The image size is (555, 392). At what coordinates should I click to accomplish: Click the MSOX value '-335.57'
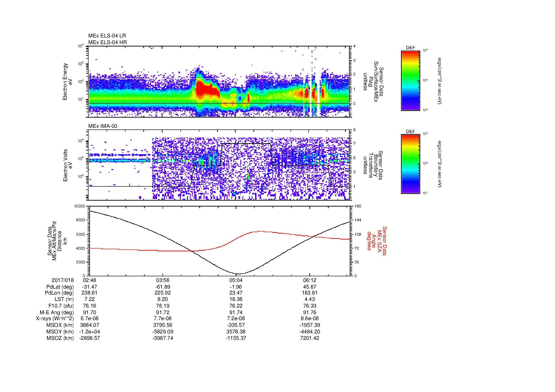(x=236, y=325)
